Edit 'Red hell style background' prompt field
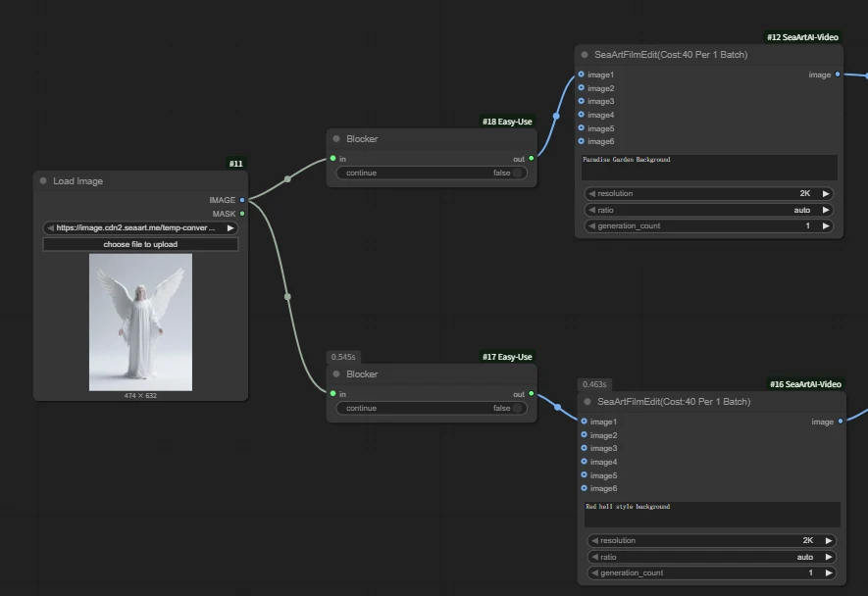Viewport: 868px width, 596px height. coord(712,514)
